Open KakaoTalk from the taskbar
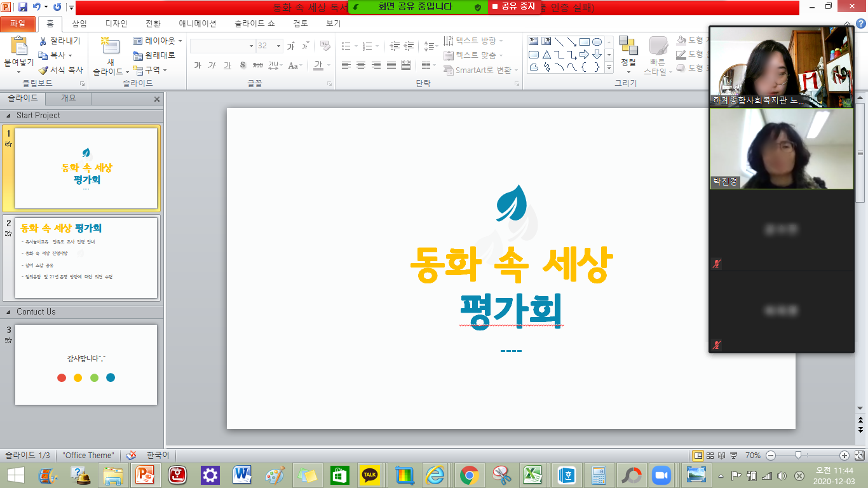Viewport: 868px width, 488px height. tap(370, 475)
